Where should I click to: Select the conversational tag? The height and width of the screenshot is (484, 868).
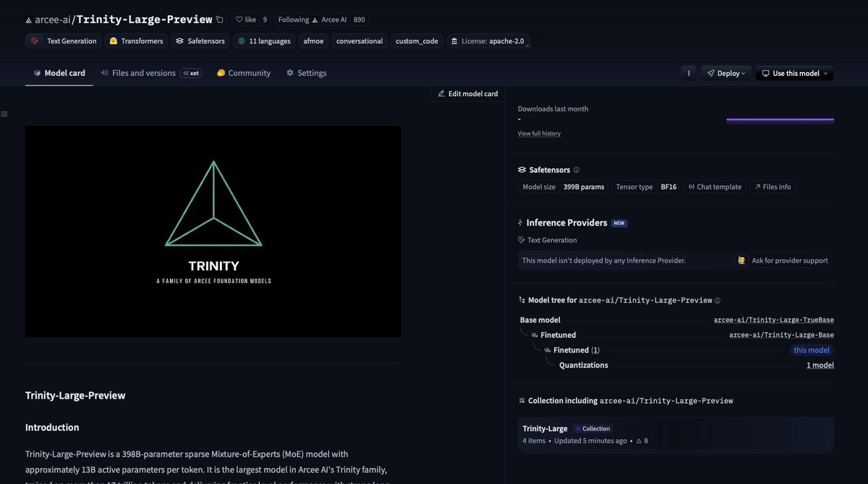click(359, 41)
